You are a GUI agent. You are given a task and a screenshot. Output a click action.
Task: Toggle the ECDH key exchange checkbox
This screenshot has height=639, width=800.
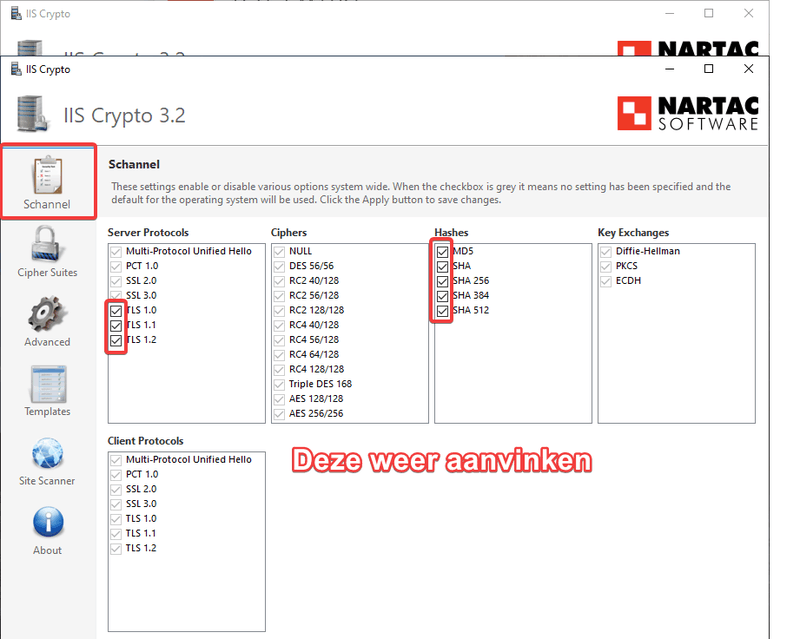(x=606, y=281)
